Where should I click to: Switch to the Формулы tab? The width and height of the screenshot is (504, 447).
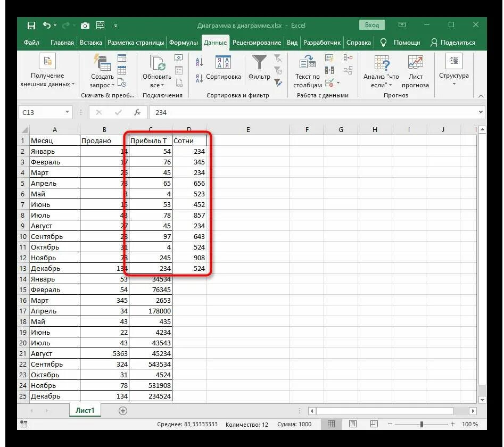click(x=183, y=43)
